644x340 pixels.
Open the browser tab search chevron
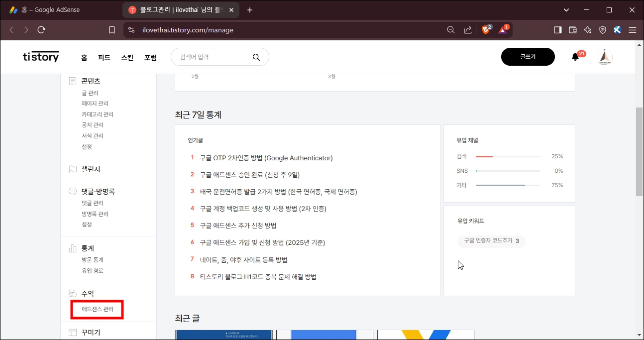(x=566, y=9)
